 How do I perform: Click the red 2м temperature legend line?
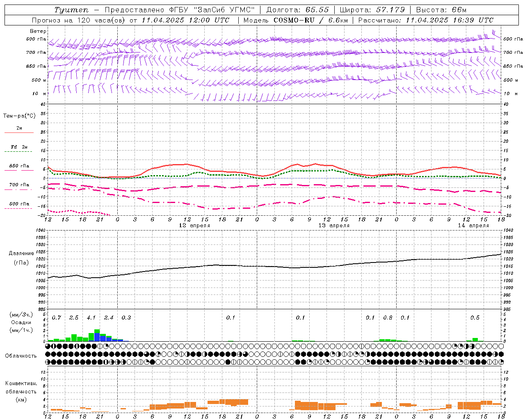(x=19, y=132)
